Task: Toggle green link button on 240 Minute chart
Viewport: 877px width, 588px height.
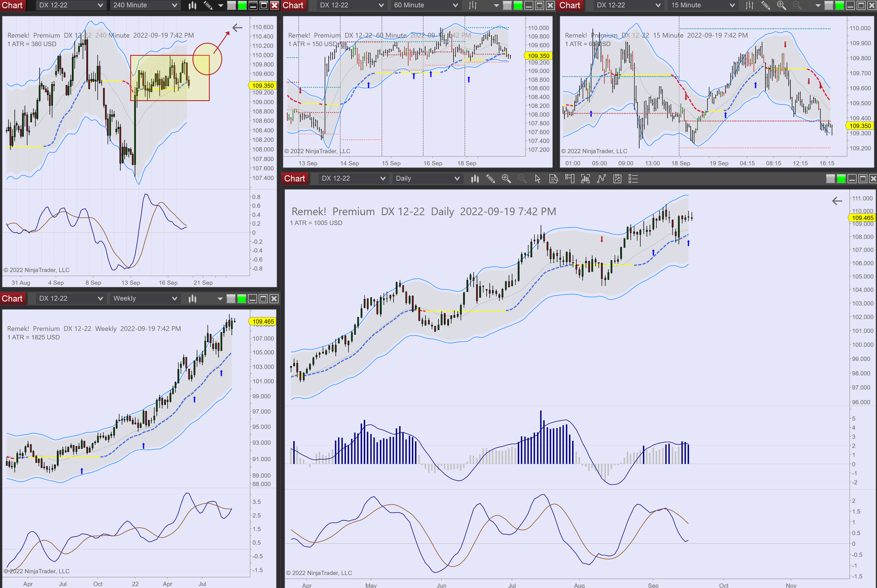Action: [242, 5]
